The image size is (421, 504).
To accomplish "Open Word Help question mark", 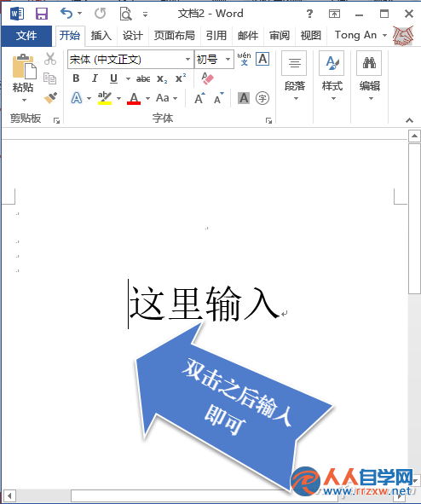I will point(309,14).
